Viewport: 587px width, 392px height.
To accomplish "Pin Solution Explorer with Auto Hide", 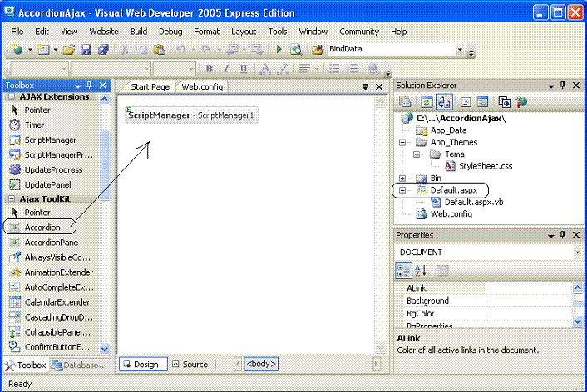I will [x=563, y=86].
